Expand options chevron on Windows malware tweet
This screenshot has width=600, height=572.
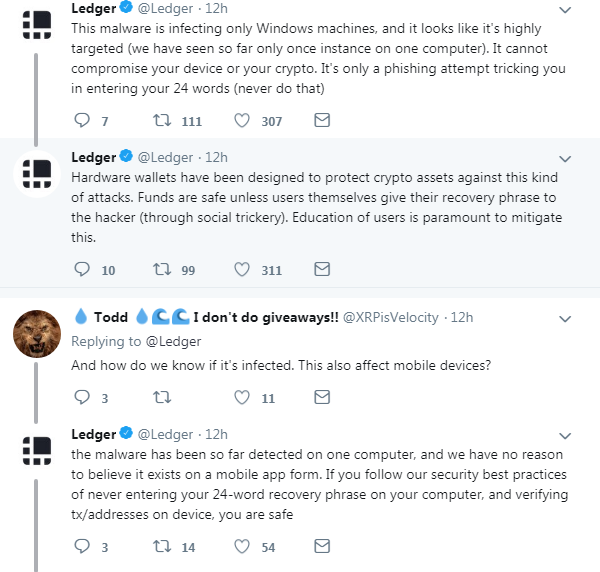tap(565, 10)
